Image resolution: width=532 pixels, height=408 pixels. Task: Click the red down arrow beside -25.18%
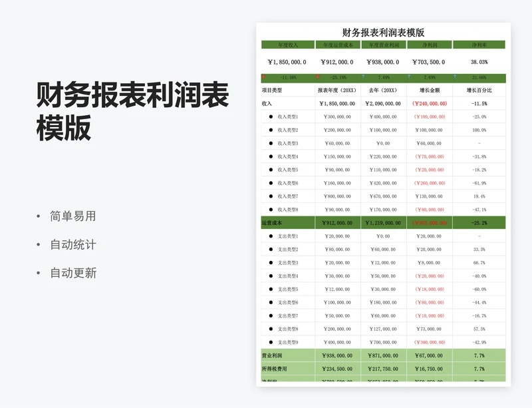pyautogui.click(x=318, y=77)
